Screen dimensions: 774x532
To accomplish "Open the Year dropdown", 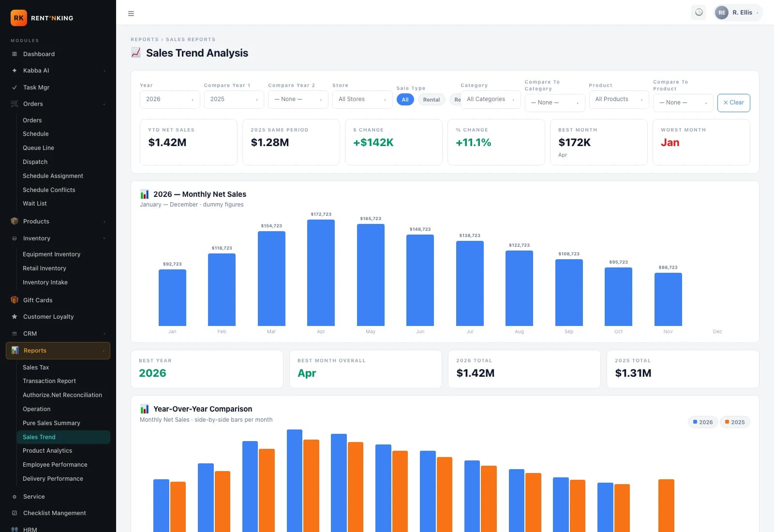I will 170,99.
